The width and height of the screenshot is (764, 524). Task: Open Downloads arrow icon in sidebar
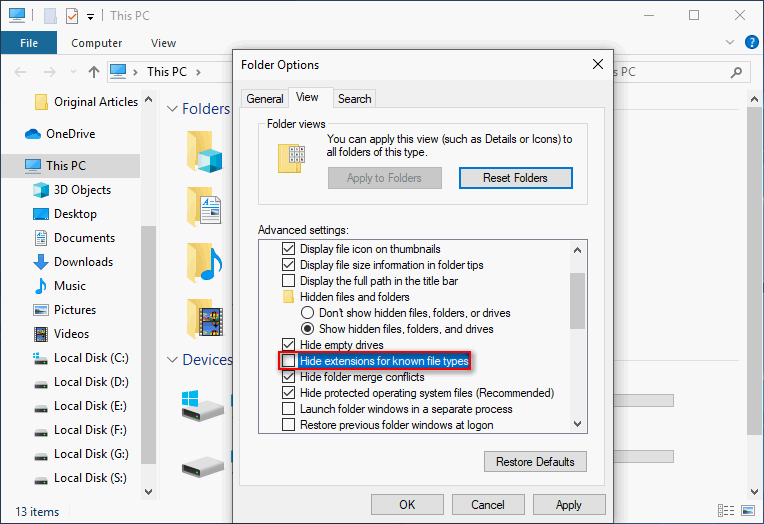41,262
